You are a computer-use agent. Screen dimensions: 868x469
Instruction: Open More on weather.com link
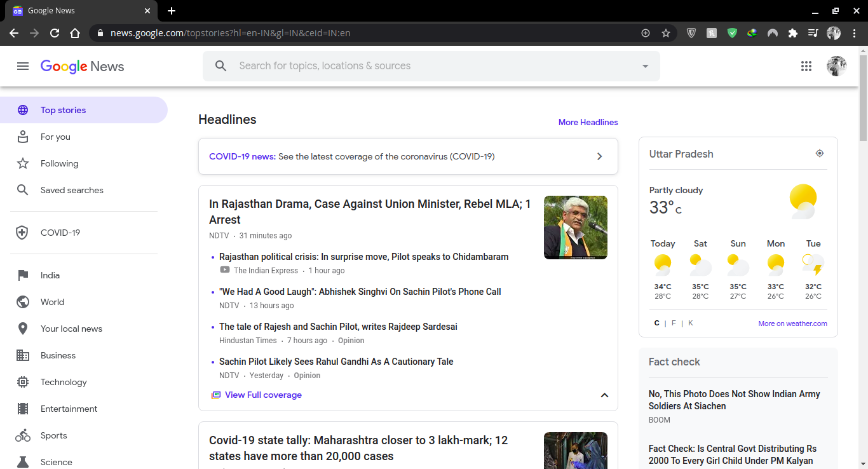coord(792,323)
